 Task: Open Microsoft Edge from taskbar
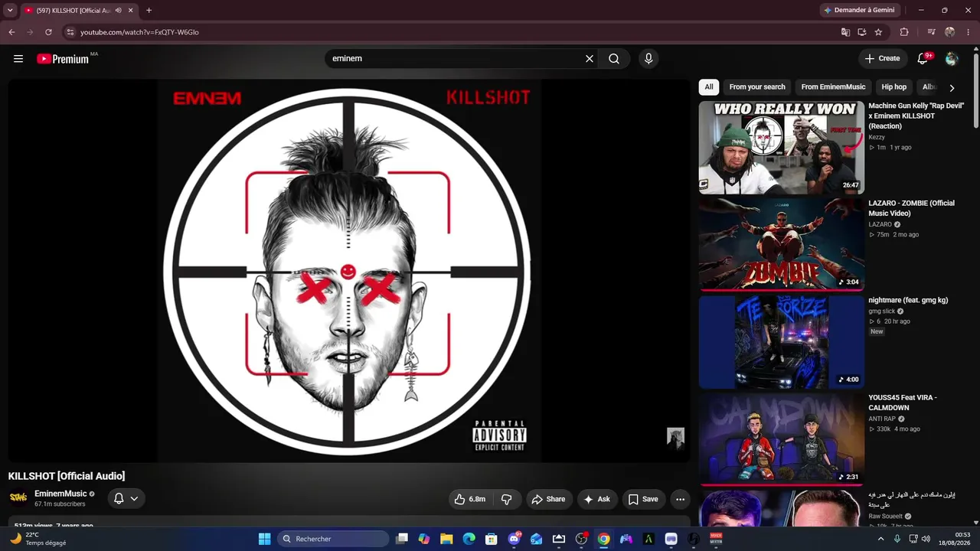469,539
